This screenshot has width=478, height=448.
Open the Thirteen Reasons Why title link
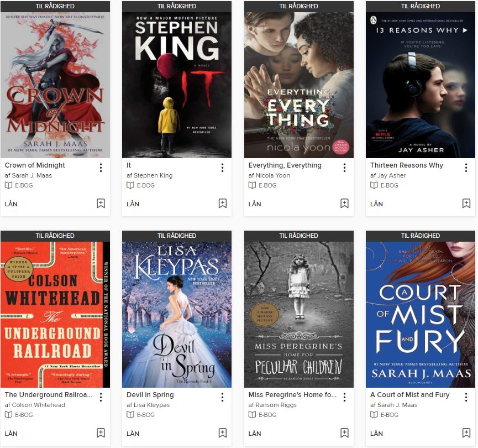(406, 165)
